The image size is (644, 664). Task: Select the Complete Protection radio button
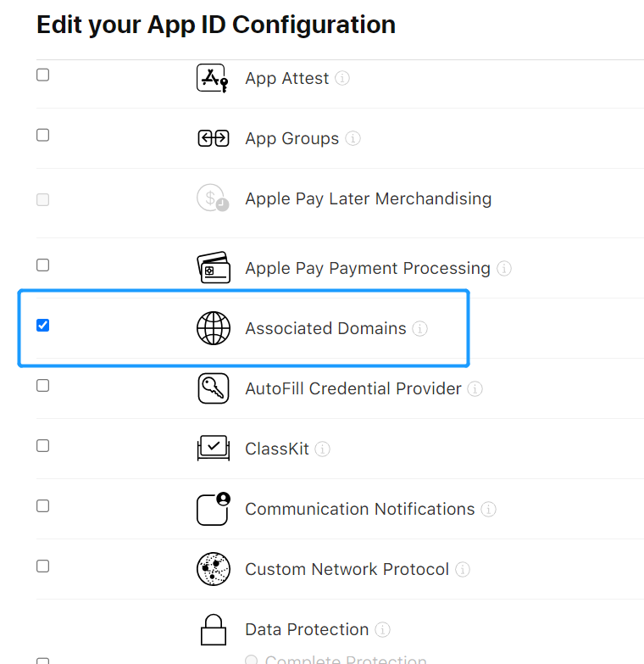click(x=252, y=660)
